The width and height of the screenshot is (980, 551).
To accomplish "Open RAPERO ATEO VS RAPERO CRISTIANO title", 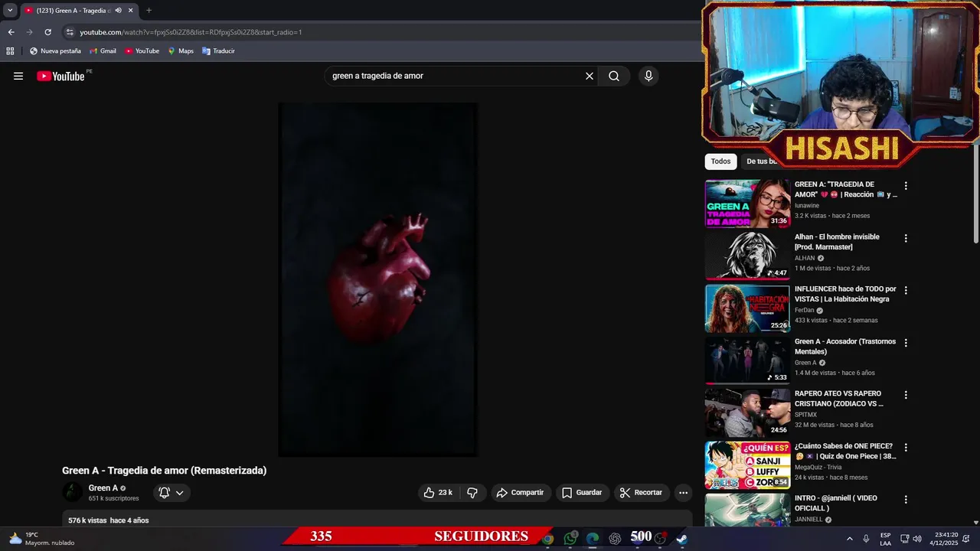I will point(839,399).
